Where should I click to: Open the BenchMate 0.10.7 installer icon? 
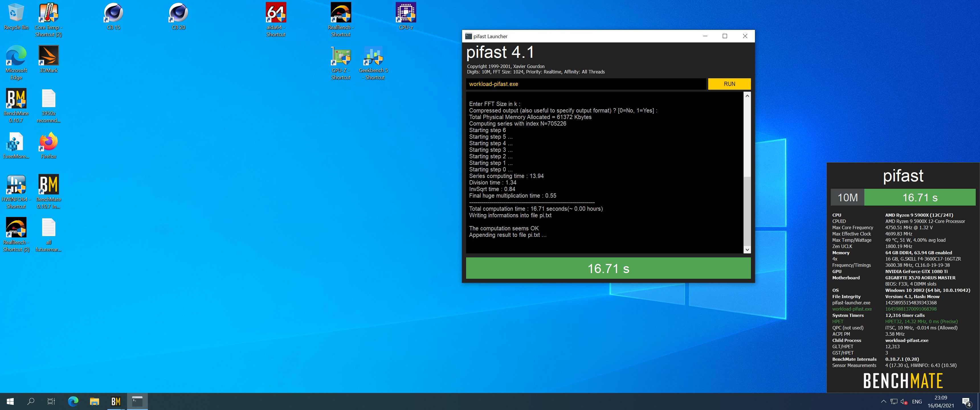point(48,192)
